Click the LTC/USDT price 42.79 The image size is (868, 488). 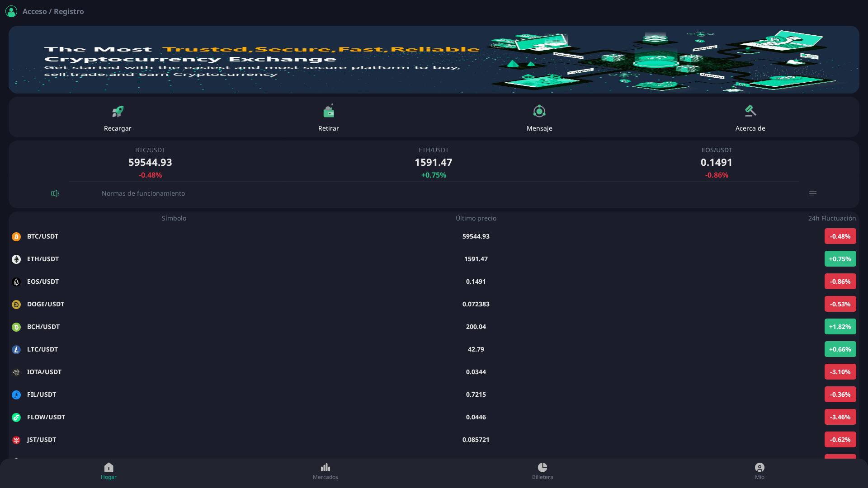(x=476, y=349)
